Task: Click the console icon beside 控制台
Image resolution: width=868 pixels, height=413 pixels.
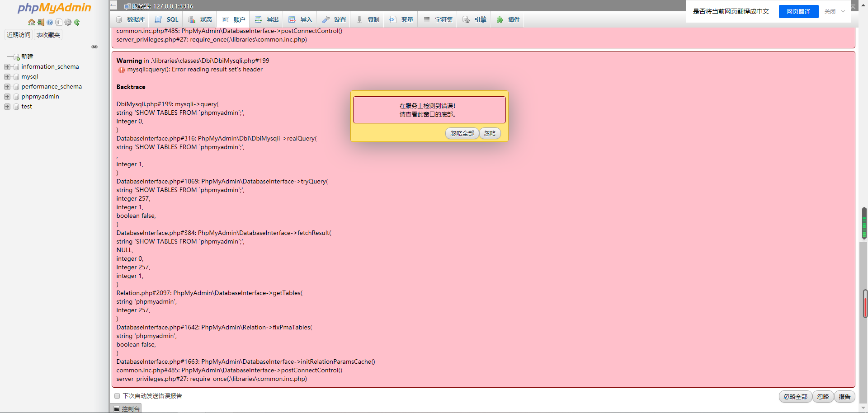Action: (117, 409)
